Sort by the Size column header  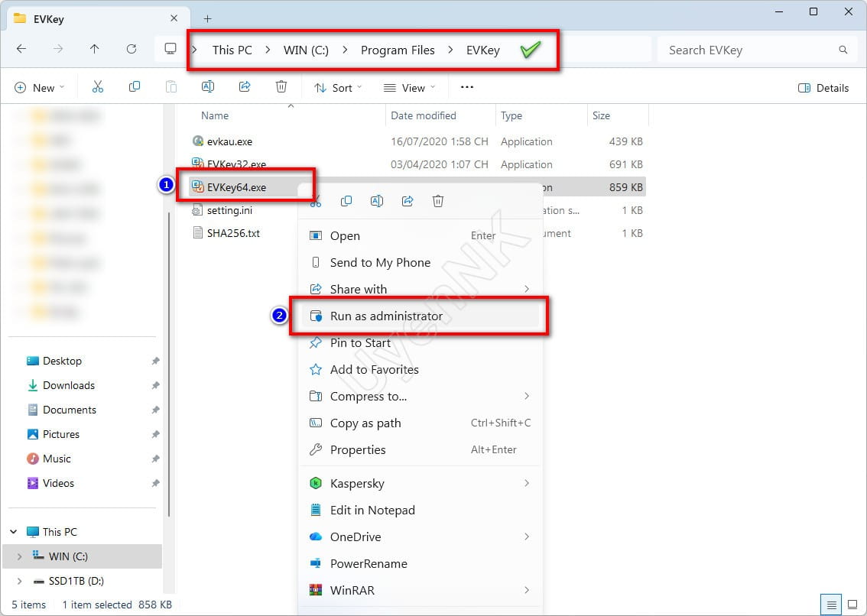601,115
